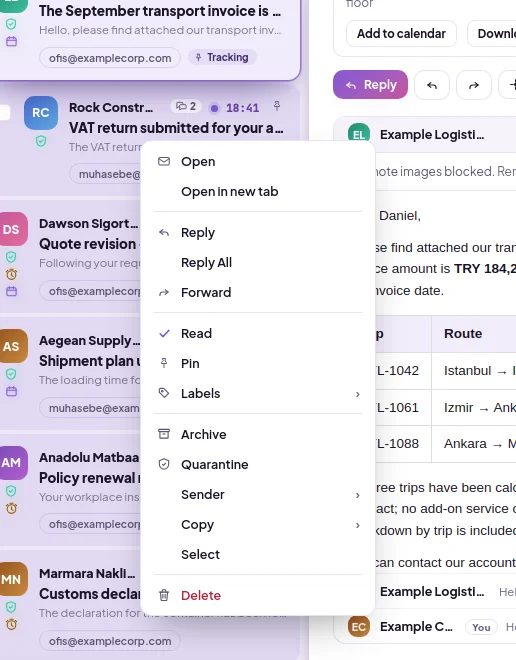Click the shield icon on Aegean Supply… email
516x660 pixels.
point(11,374)
